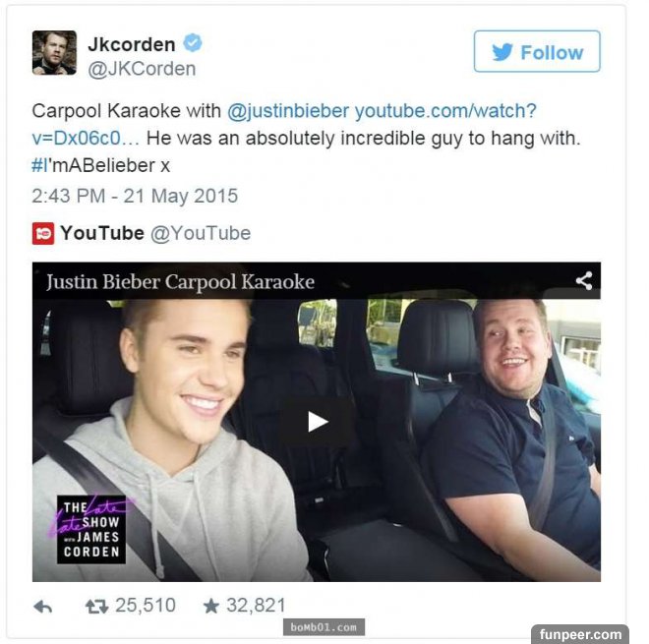The image size is (649, 644).
Task: Open the youtube.com/watch link
Action: pos(284,124)
